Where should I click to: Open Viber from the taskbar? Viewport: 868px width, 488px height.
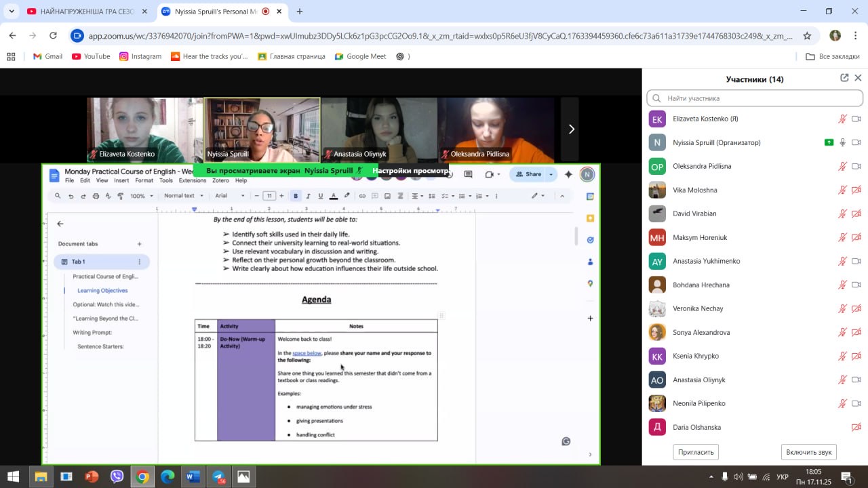[117, 476]
